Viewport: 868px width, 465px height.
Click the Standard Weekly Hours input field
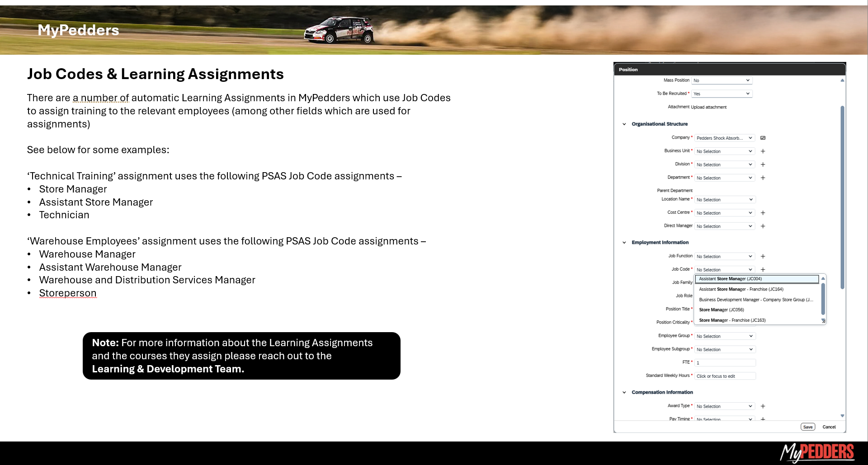[x=725, y=376]
